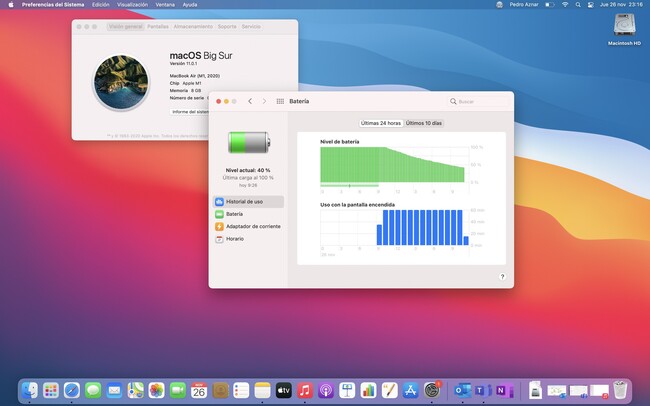Open Visión general tab in About window
Viewport: 650px width, 406px height.
[x=126, y=27]
